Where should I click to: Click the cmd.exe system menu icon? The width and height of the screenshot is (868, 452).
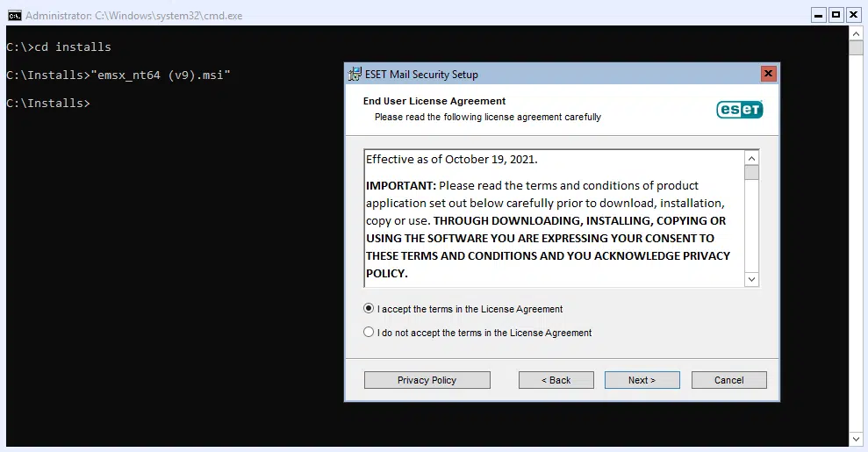(14, 16)
